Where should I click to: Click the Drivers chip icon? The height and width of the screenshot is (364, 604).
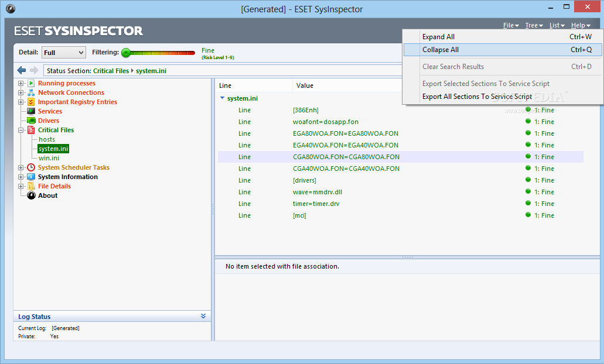pos(31,121)
